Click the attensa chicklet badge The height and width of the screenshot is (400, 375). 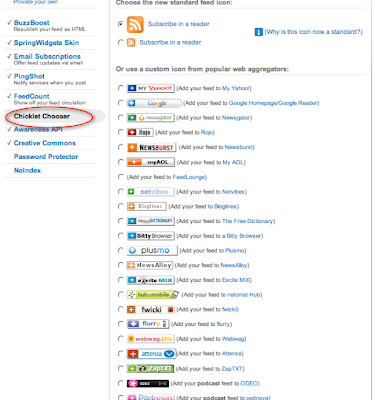click(151, 354)
